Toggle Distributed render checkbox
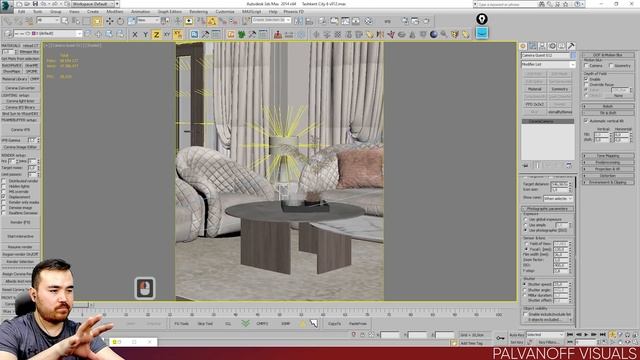Image resolution: width=640 pixels, height=360 pixels. tap(4, 181)
